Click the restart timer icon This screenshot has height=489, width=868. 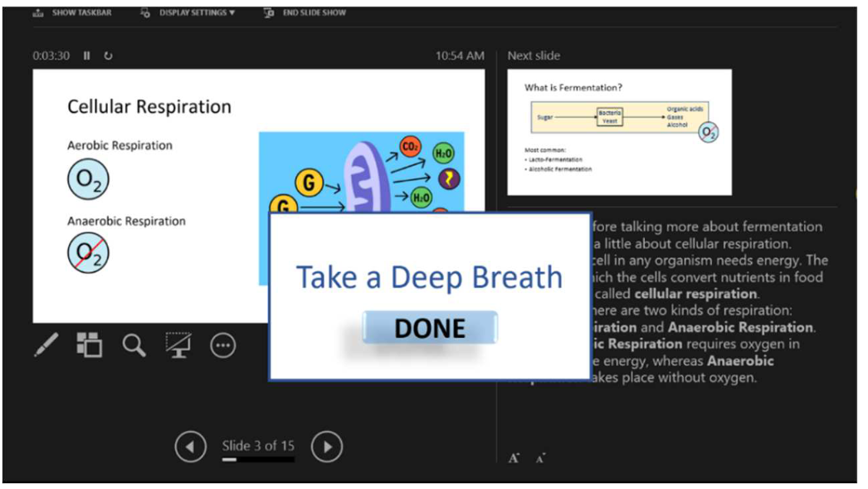[x=108, y=56]
